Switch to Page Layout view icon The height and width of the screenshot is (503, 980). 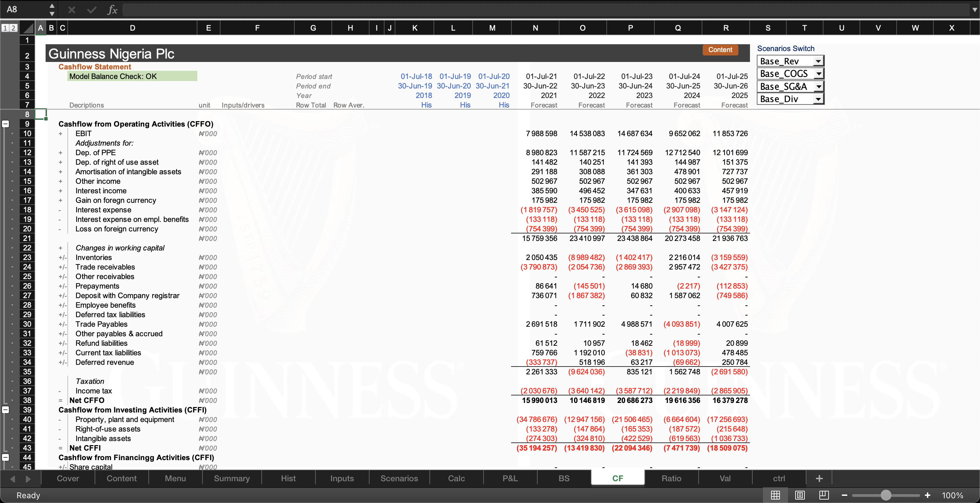coord(800,495)
